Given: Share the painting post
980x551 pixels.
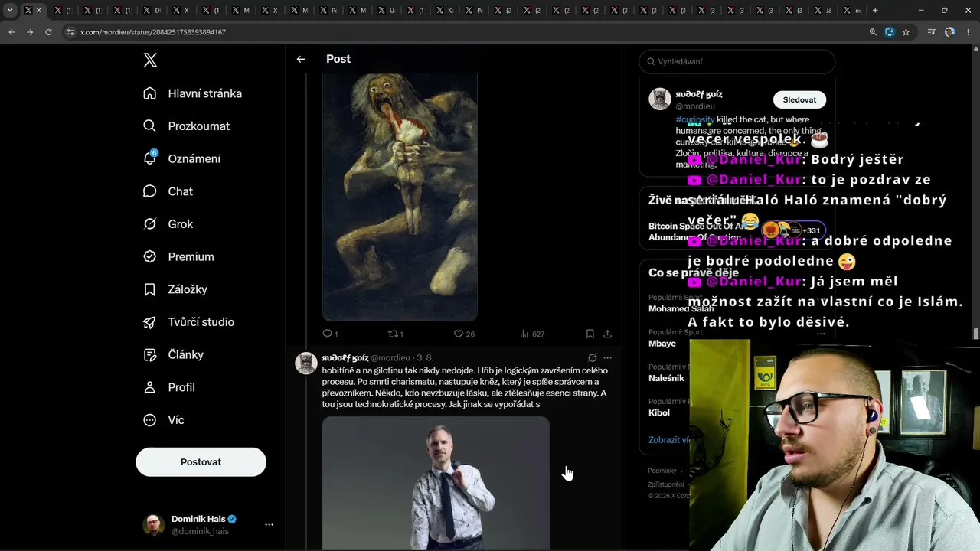Looking at the screenshot, I should pyautogui.click(x=608, y=334).
